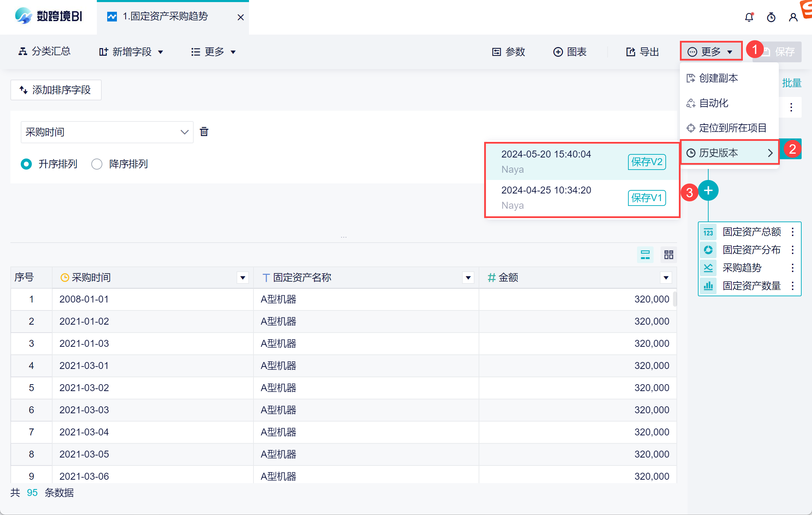Image resolution: width=812 pixels, height=515 pixels.
Task: Open the user profile icon
Action: [793, 17]
